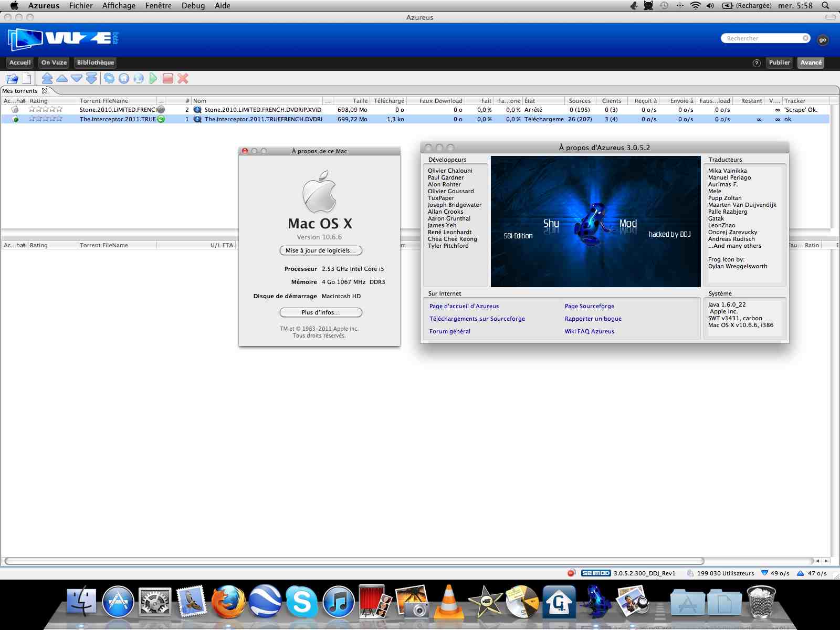Click the État column header
This screenshot has width=840, height=630.
click(x=544, y=101)
